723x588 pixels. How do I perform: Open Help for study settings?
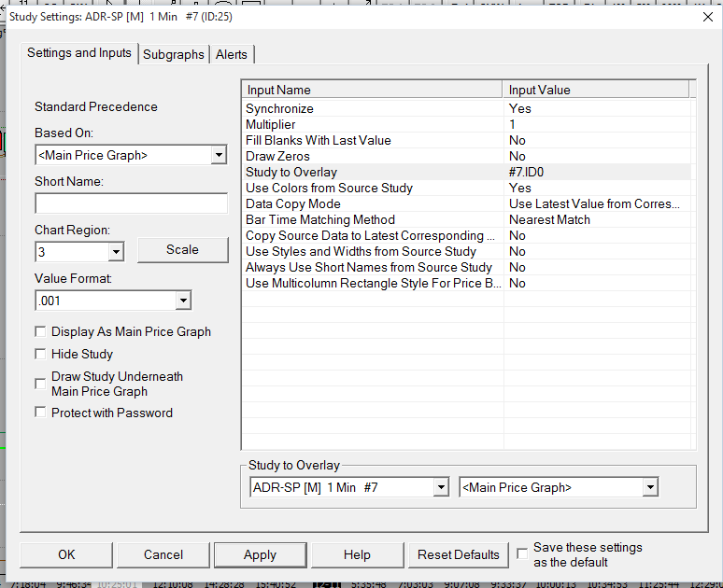(x=358, y=554)
